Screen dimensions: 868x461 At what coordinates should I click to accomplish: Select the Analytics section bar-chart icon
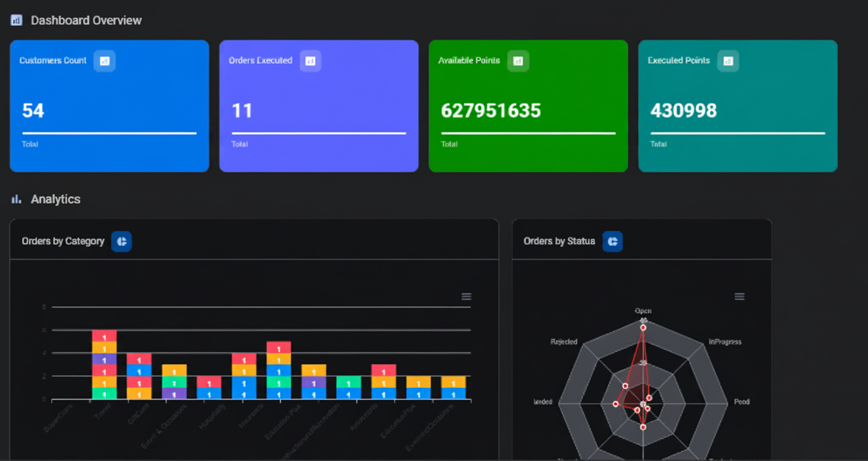click(x=15, y=199)
